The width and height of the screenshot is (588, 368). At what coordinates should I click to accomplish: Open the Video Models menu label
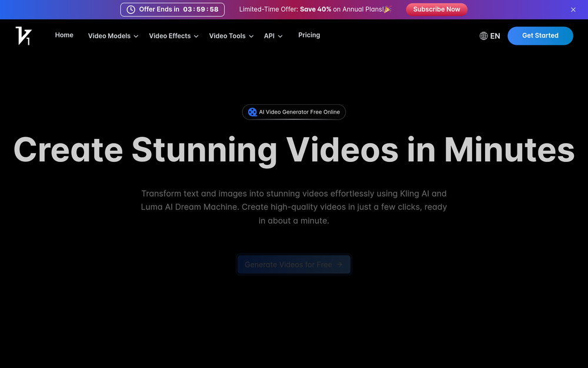click(x=109, y=36)
